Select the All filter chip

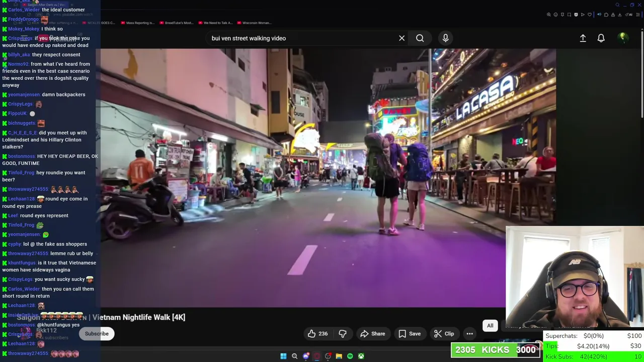click(490, 326)
